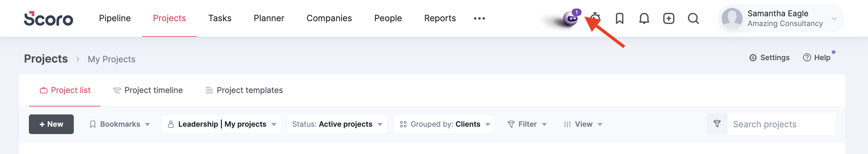Click the Search projects input field
Viewport: 868px width, 154px height.
pos(781,124)
